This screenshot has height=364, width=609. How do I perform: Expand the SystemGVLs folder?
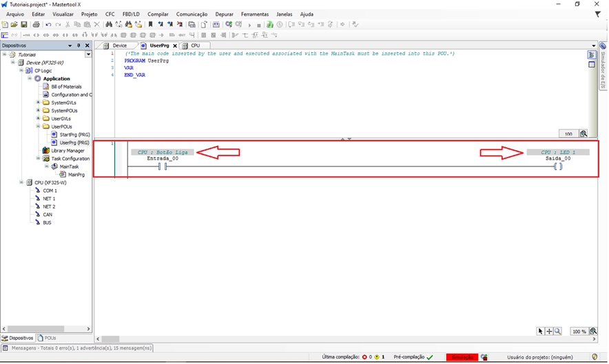click(x=38, y=103)
